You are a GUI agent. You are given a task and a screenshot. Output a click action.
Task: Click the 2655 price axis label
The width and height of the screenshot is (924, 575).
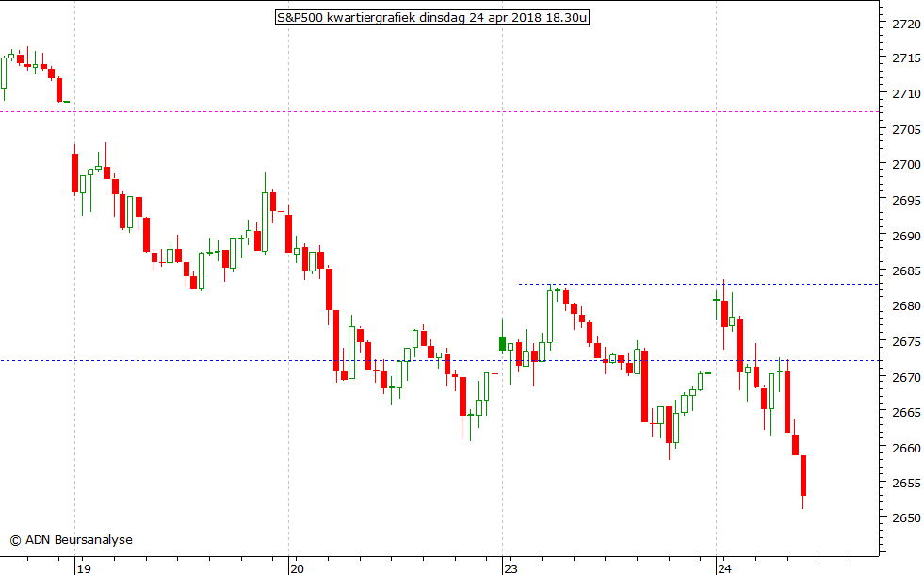pyautogui.click(x=906, y=483)
